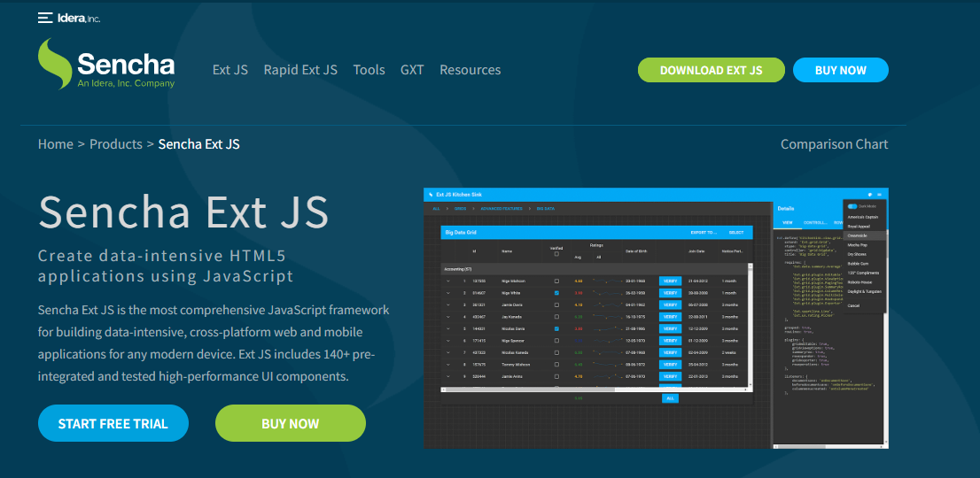This screenshot has width=980, height=478.
Task: Expand row 7 Nicolas Kaneda chevron
Action: click(448, 352)
